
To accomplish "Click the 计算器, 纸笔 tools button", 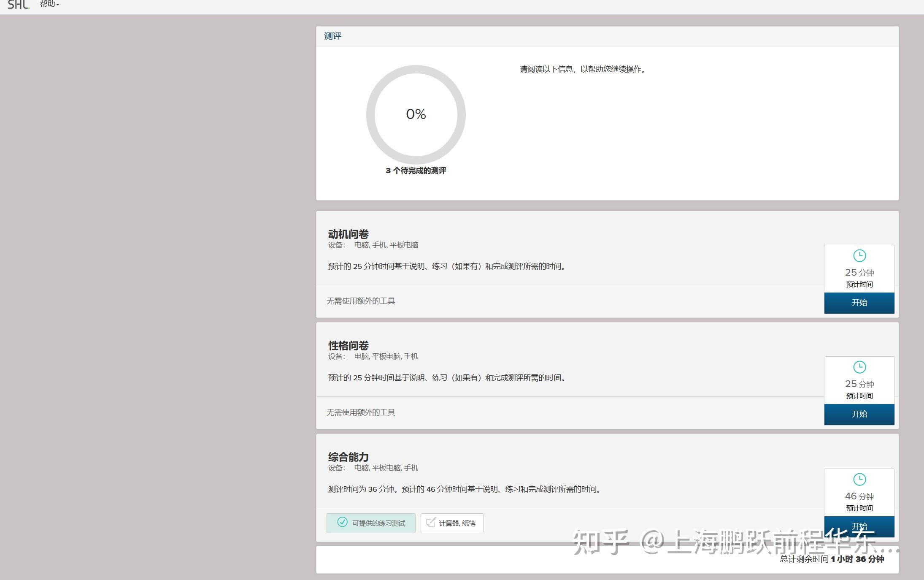I will point(452,523).
